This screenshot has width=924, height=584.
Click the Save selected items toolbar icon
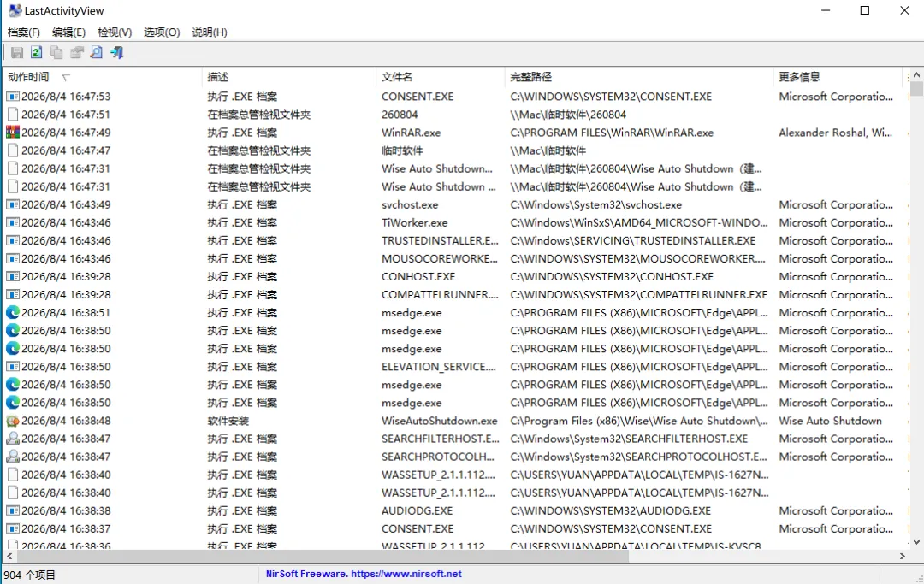(17, 52)
